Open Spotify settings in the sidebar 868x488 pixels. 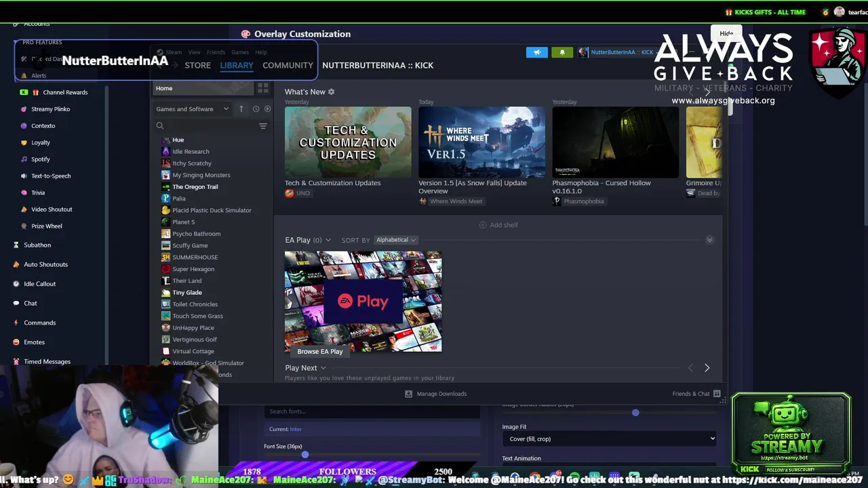pos(41,159)
